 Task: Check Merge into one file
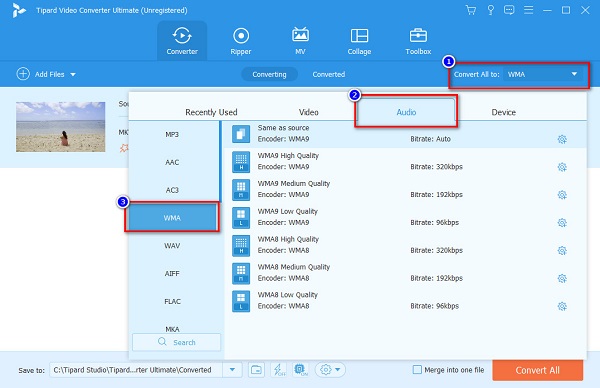(x=417, y=370)
